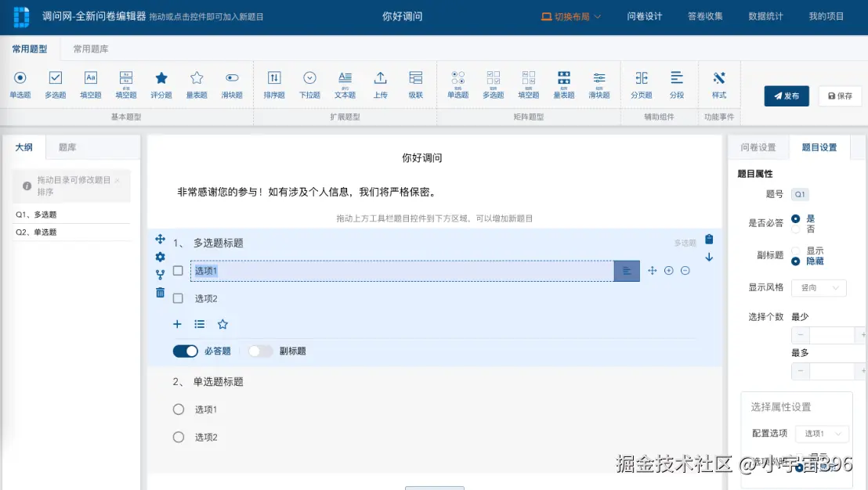Insert a 下拉题 dropdown question
The image size is (868, 490).
(309, 85)
